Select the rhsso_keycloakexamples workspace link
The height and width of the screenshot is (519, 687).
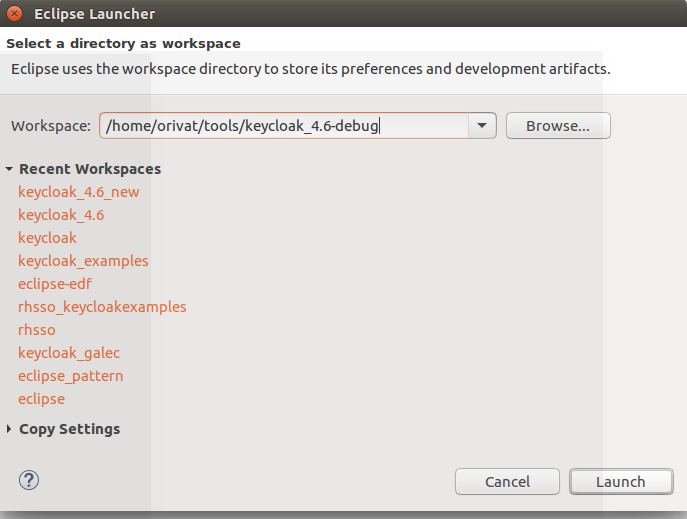(x=102, y=307)
